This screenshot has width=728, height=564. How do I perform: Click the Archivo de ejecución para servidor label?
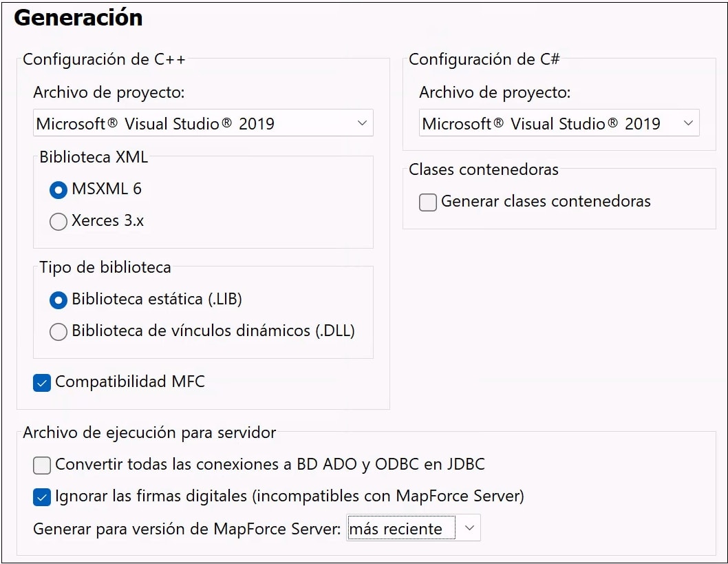[149, 432]
